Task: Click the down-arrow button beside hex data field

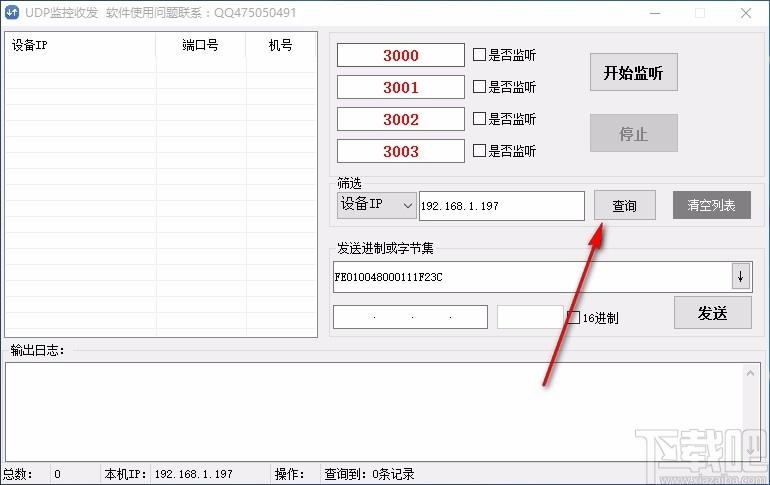Action: [x=741, y=276]
